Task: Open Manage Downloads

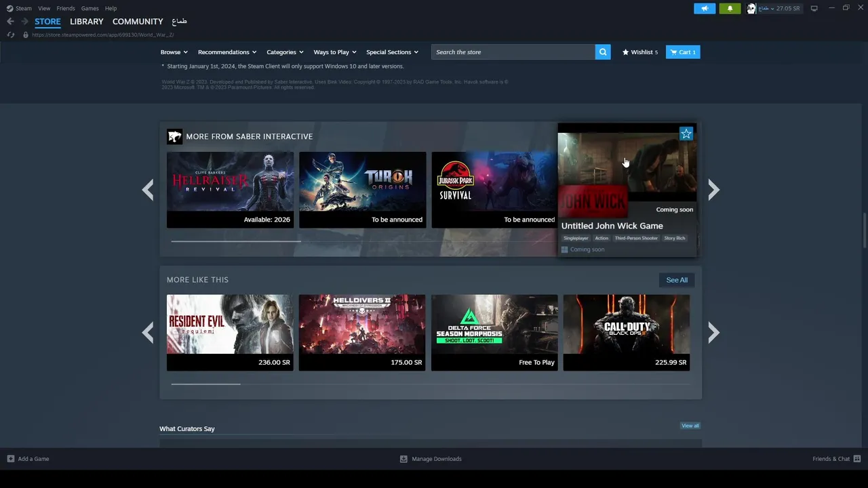Action: click(431, 459)
